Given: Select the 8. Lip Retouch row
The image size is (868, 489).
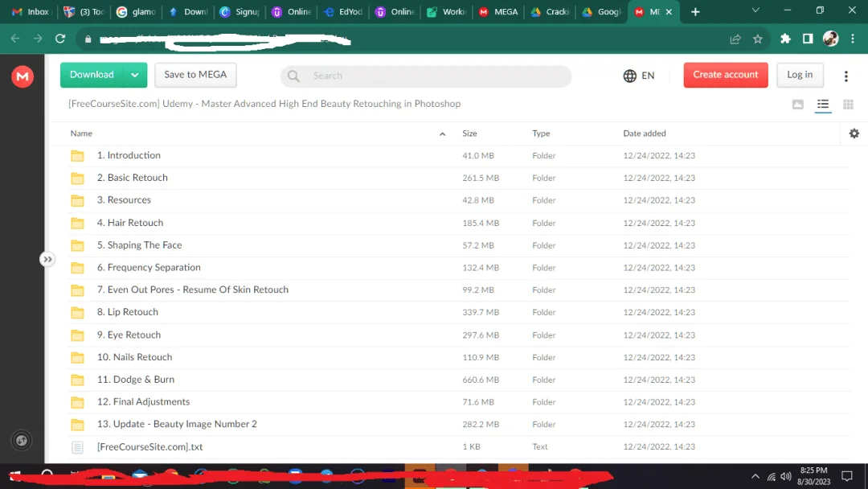Looking at the screenshot, I should (x=458, y=312).
